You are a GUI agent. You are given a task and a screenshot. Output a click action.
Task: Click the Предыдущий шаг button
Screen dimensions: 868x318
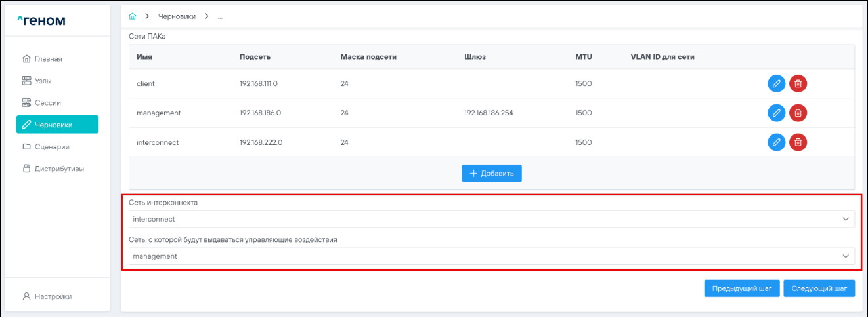[x=742, y=288]
